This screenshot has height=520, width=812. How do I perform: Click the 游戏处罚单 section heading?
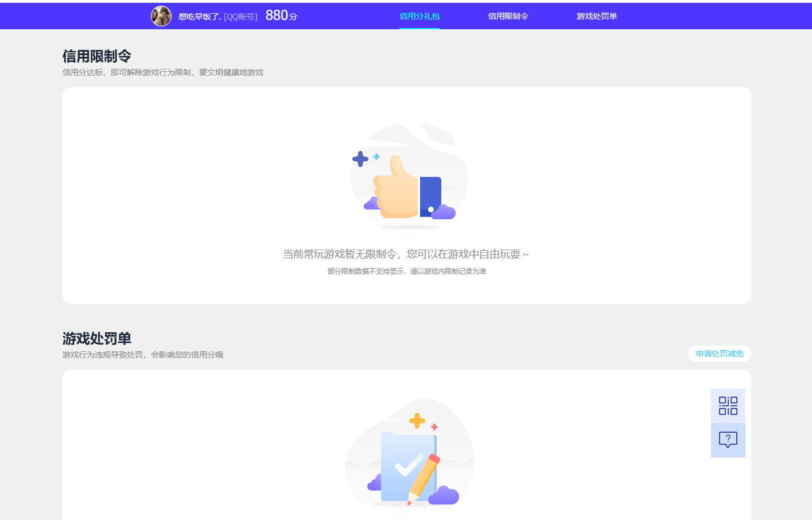[95, 339]
